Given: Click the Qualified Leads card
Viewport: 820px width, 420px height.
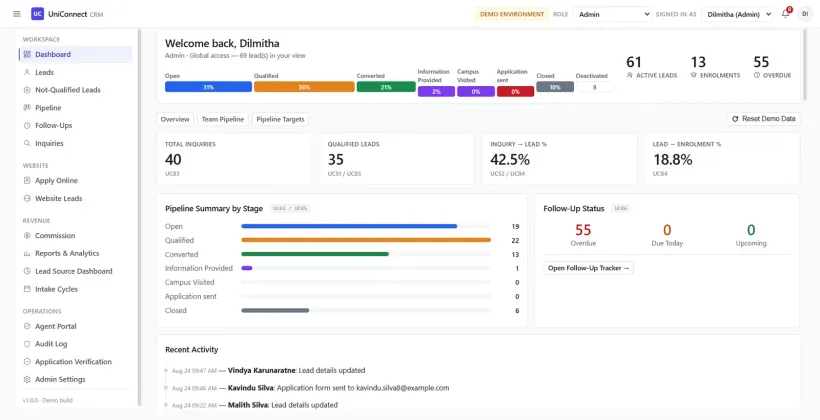Looking at the screenshot, I should pyautogui.click(x=397, y=158).
